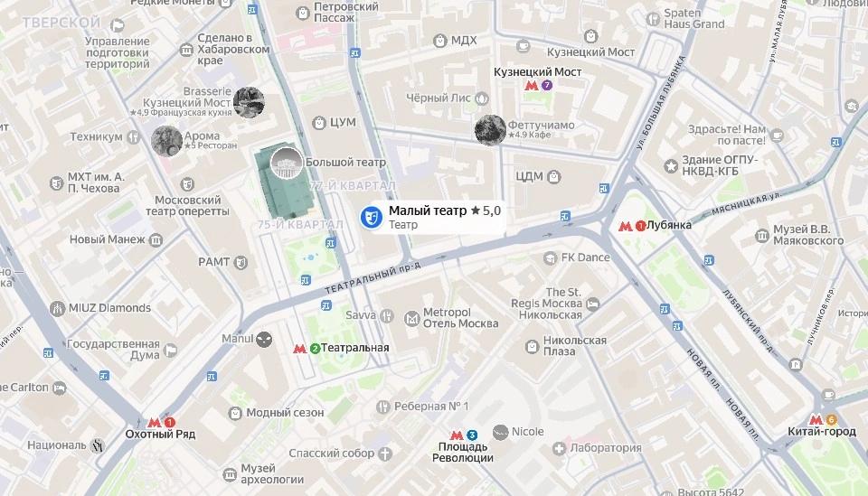Click the Охотный Ряд metro marker

[162, 423]
